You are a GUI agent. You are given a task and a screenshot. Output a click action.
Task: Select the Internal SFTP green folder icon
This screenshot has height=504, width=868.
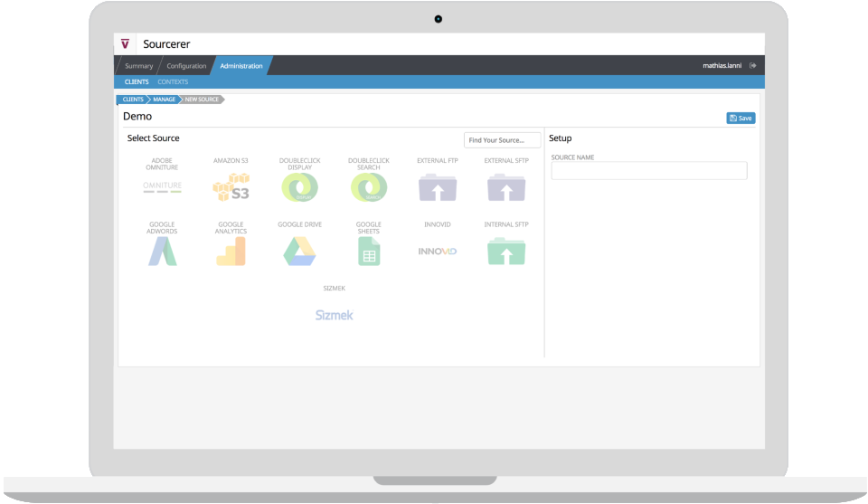point(506,252)
